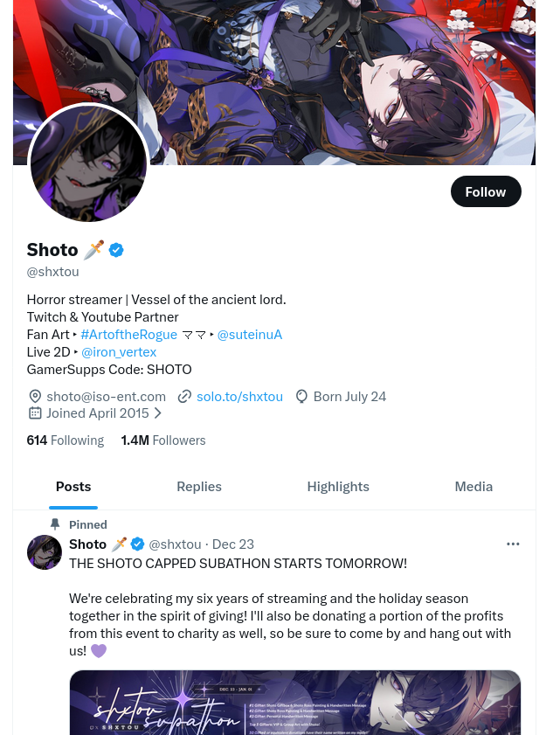Open the #ArtoftheRogue hashtag link
Viewport: 560px width, 735px height.
tap(135, 334)
